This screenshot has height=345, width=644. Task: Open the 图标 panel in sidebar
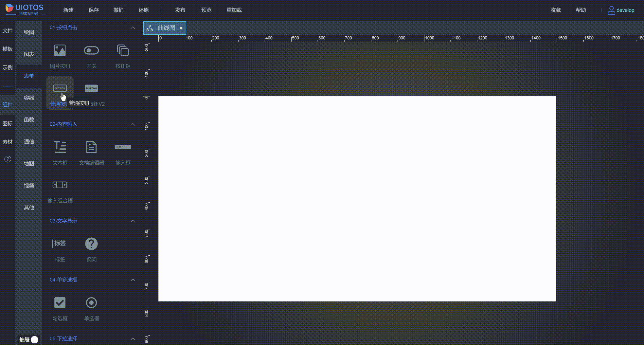(x=8, y=123)
